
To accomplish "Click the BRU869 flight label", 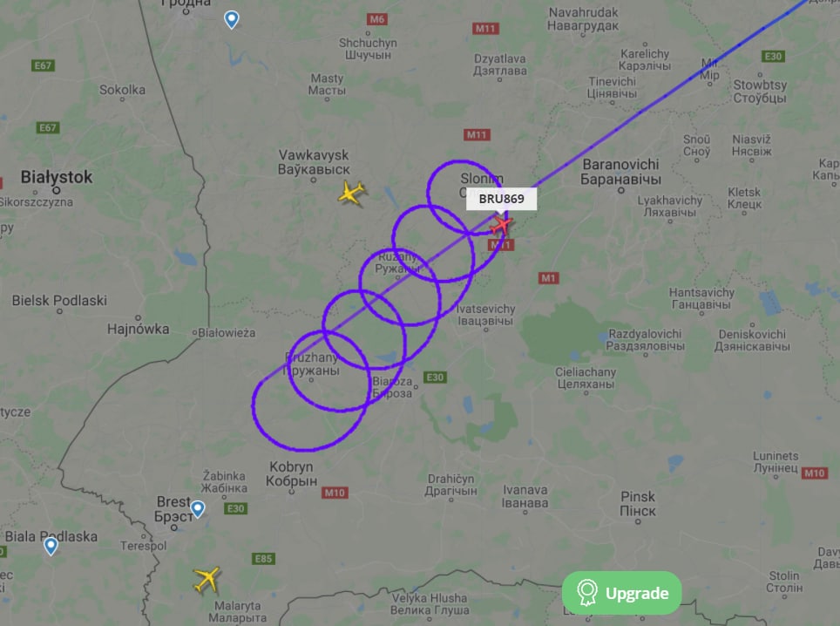I will [501, 199].
